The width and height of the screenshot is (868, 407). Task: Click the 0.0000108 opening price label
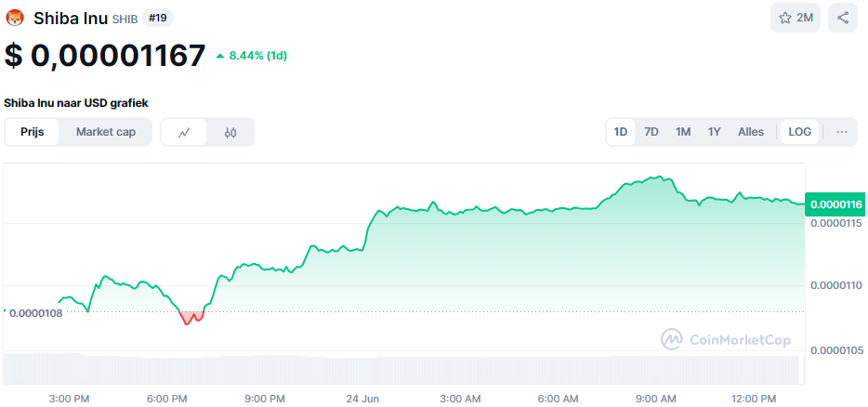tap(36, 312)
